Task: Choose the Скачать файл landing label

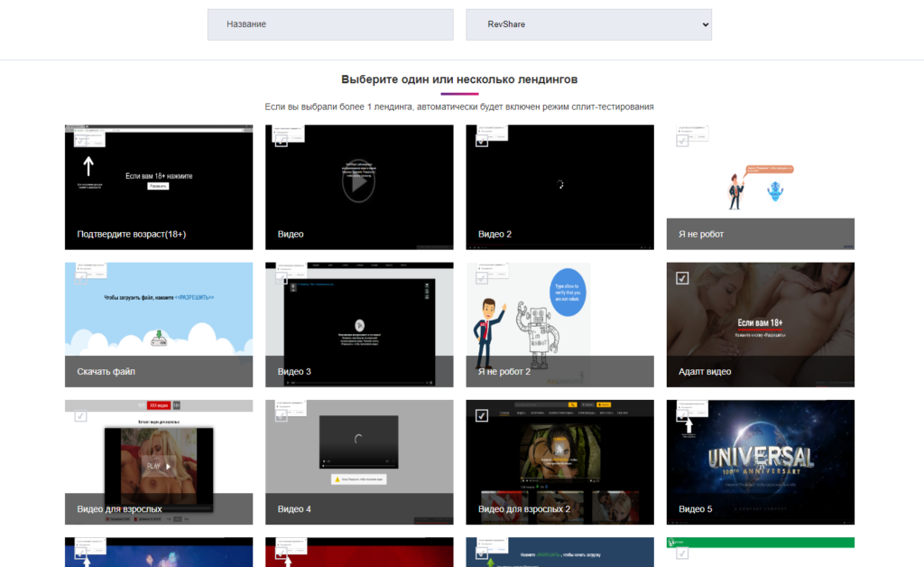Action: pyautogui.click(x=106, y=371)
